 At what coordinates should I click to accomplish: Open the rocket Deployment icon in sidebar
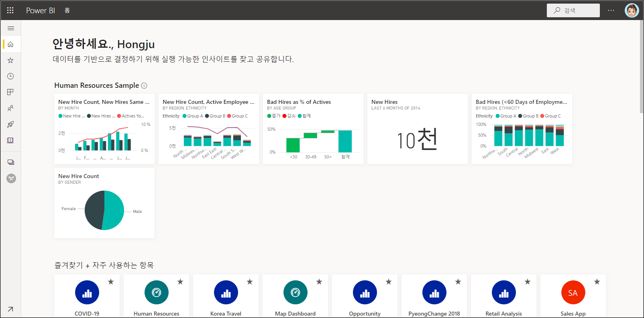click(11, 124)
